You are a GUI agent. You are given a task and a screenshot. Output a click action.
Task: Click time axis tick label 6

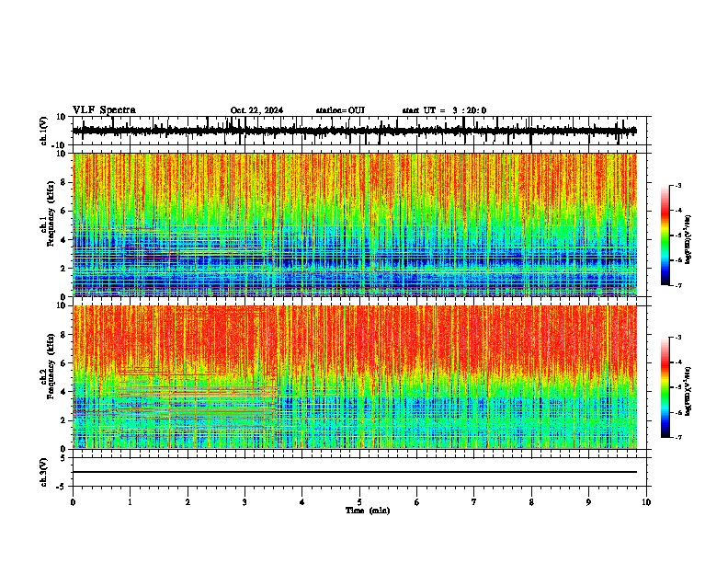[417, 502]
